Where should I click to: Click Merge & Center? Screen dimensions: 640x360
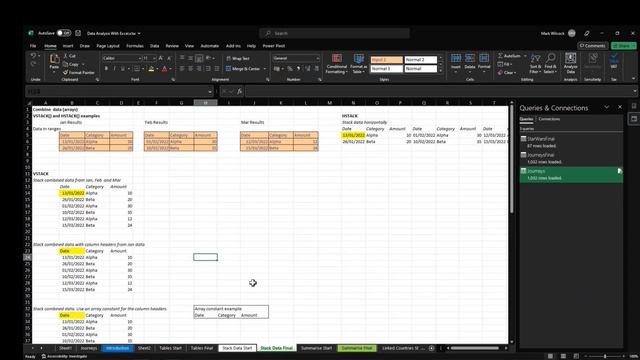pos(243,69)
